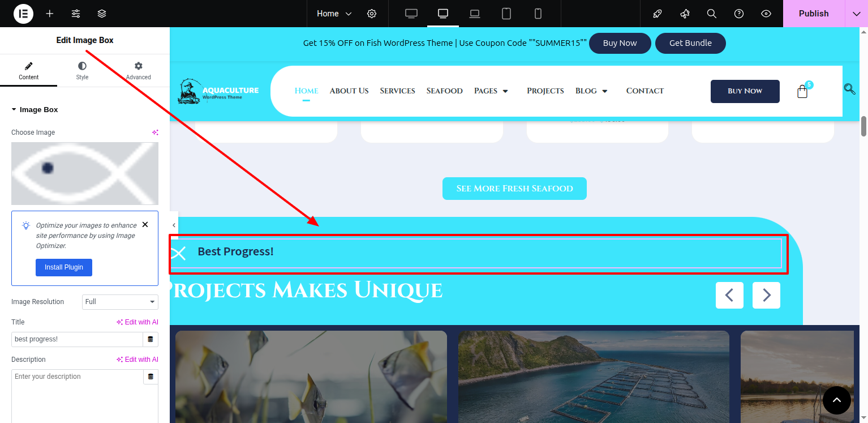Click the Add Element plus icon
Viewport: 868px width, 423px height.
point(50,14)
